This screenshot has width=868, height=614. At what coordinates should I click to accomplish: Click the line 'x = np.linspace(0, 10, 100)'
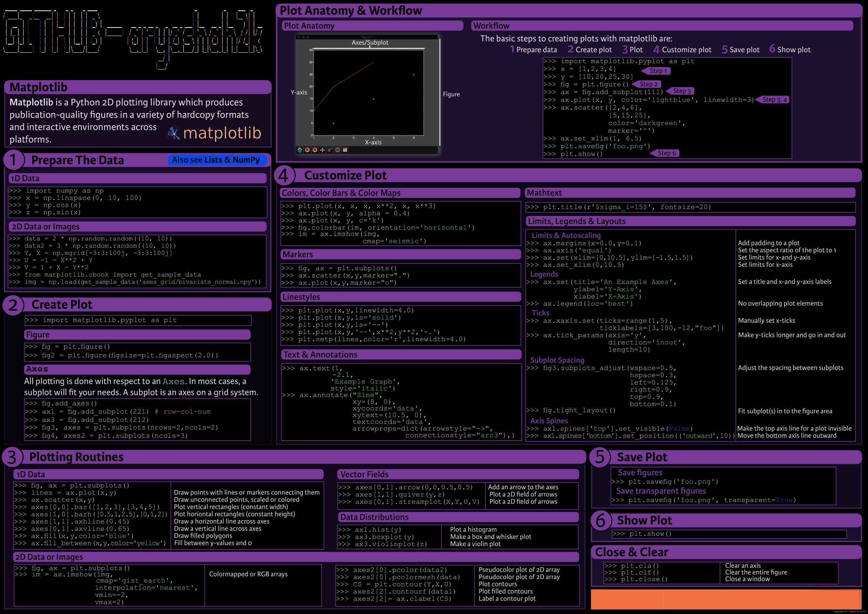[75, 198]
